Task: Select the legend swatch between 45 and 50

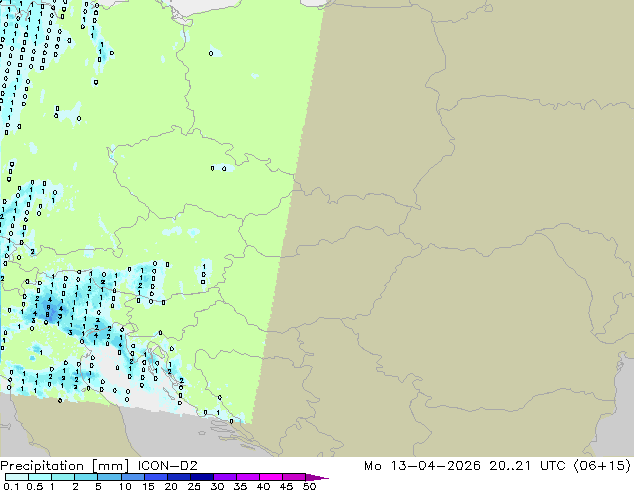Action: click(294, 477)
